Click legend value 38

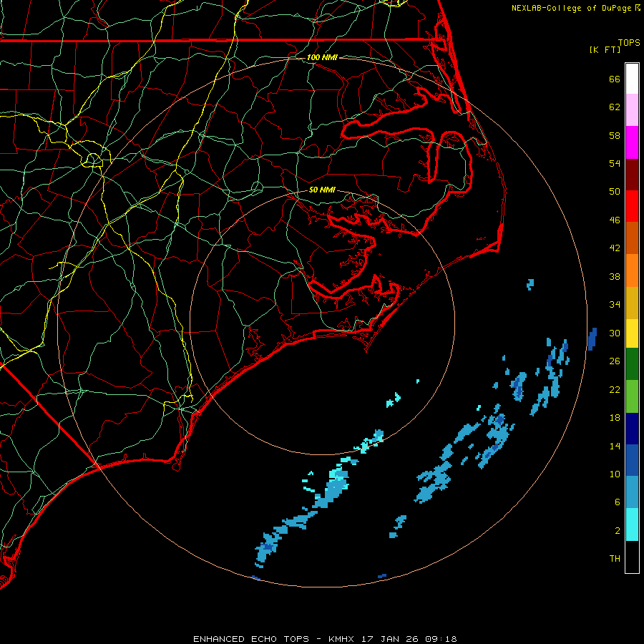pos(615,276)
